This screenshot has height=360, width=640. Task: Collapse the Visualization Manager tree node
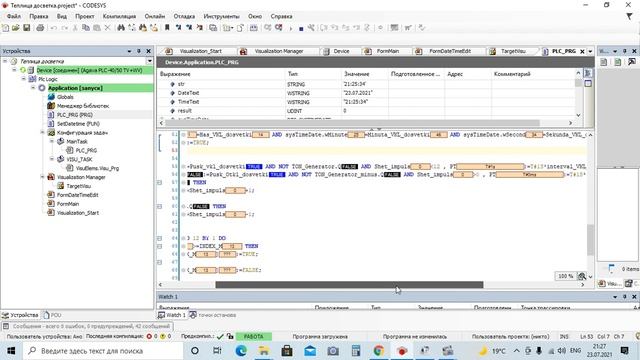(42, 177)
